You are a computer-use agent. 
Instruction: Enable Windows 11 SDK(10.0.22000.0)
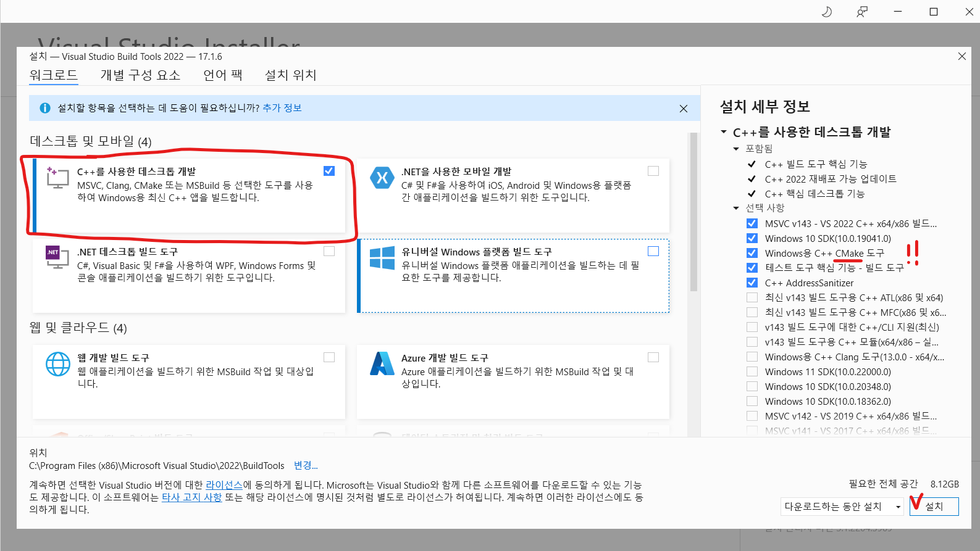click(752, 371)
